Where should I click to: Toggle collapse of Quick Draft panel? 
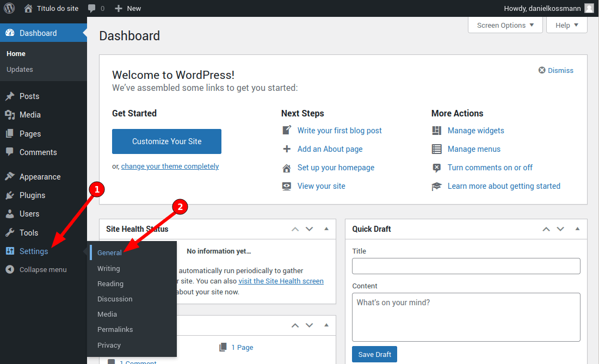(x=577, y=229)
